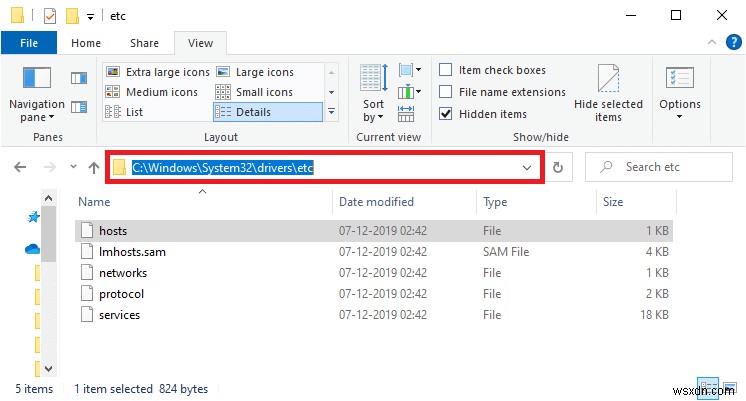Open Quick access star in navigation pane
The width and height of the screenshot is (746, 401).
coord(33,217)
